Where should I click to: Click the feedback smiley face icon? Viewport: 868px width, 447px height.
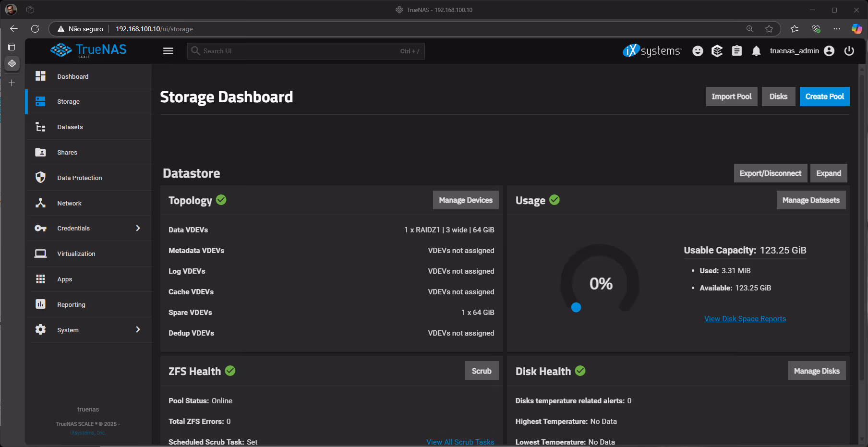pos(698,51)
